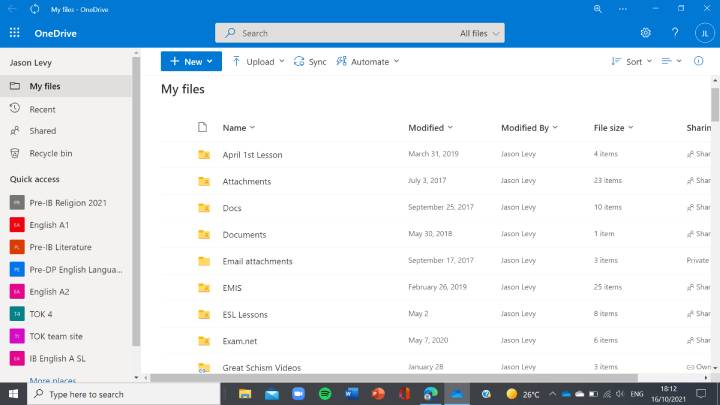Expand the New button menu
Image resolution: width=720 pixels, height=405 pixels.
tap(191, 61)
